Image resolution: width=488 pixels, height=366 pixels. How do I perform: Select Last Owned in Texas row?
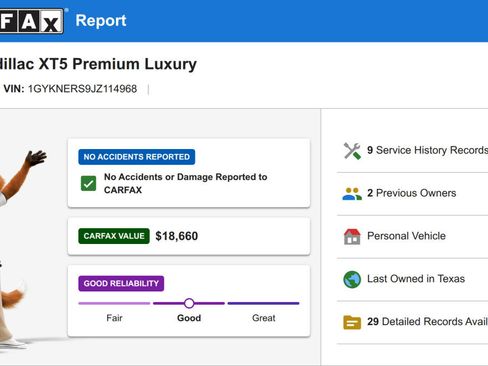tap(413, 279)
